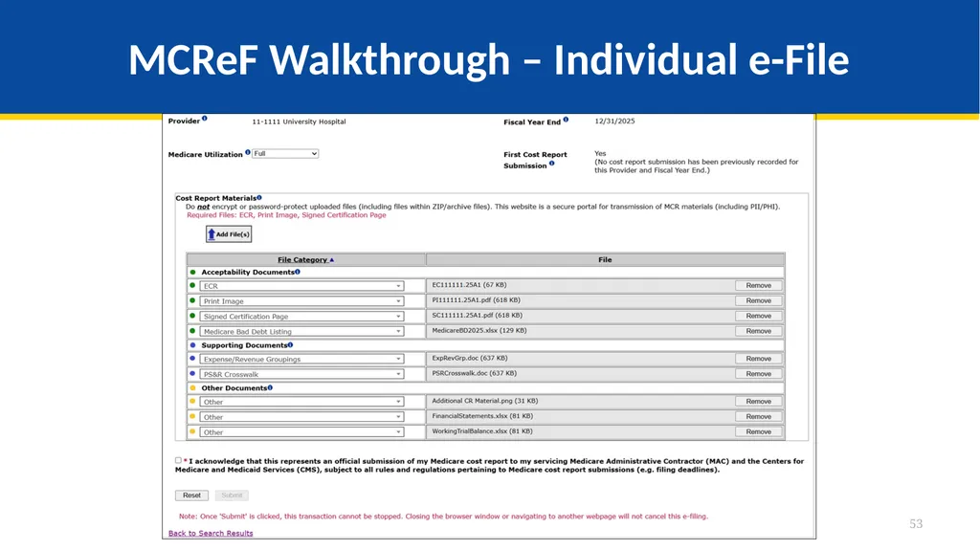This screenshot has height=550, width=980.
Task: Click the info icon next to Other Documents
Action: coord(270,387)
